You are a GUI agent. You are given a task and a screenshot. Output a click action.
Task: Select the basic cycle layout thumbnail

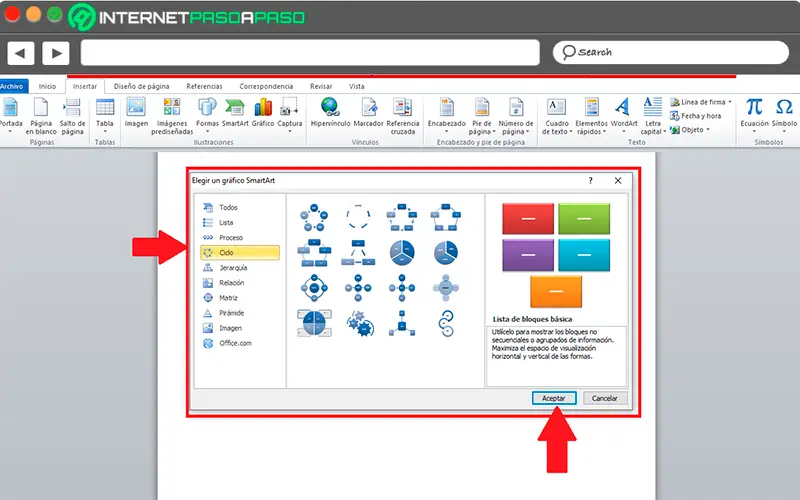(x=314, y=217)
